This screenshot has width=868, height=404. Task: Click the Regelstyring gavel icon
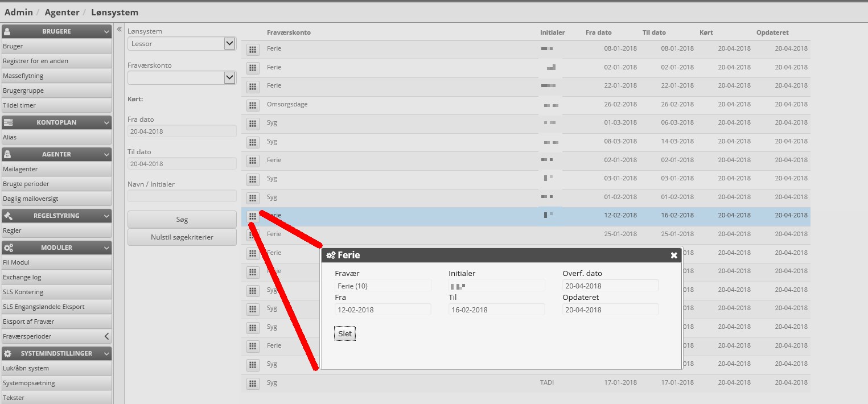pyautogui.click(x=8, y=216)
